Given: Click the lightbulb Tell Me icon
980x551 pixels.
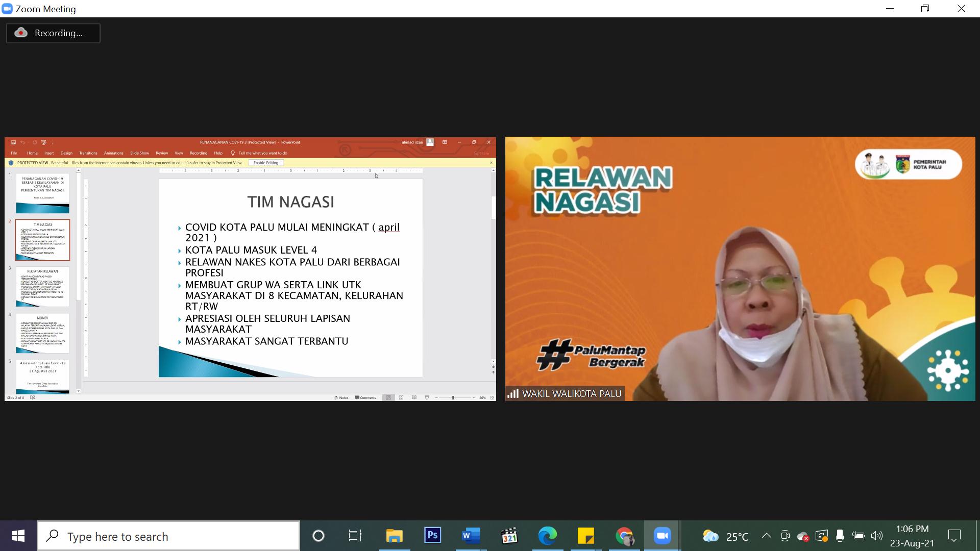Looking at the screenshot, I should pyautogui.click(x=233, y=153).
